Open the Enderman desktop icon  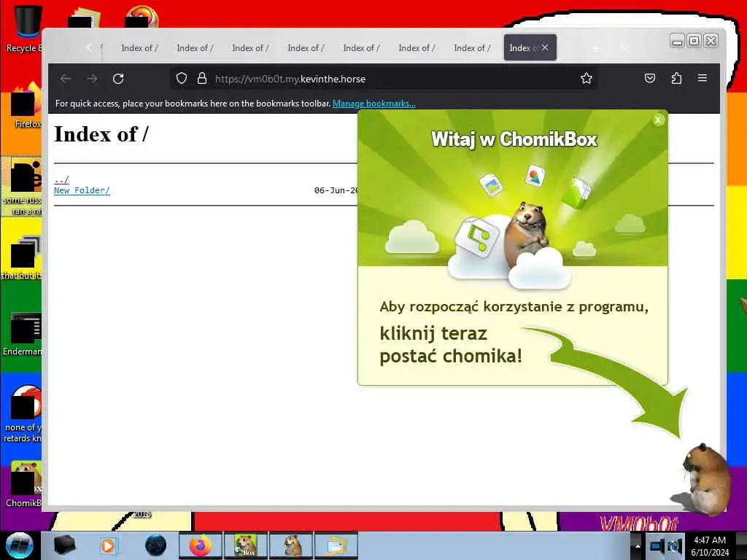click(x=23, y=333)
